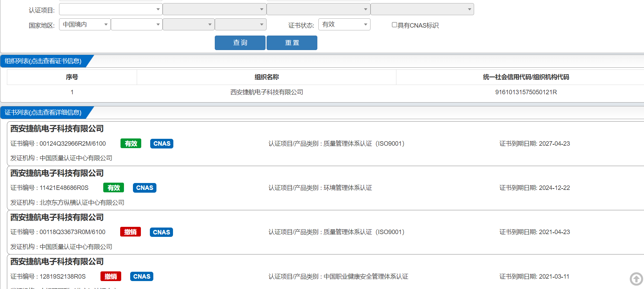Open the fourth 国家地区 dropdown

241,25
